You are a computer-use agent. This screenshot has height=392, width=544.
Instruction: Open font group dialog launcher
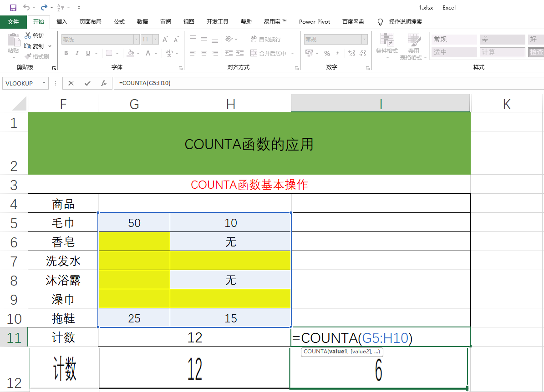pos(181,68)
